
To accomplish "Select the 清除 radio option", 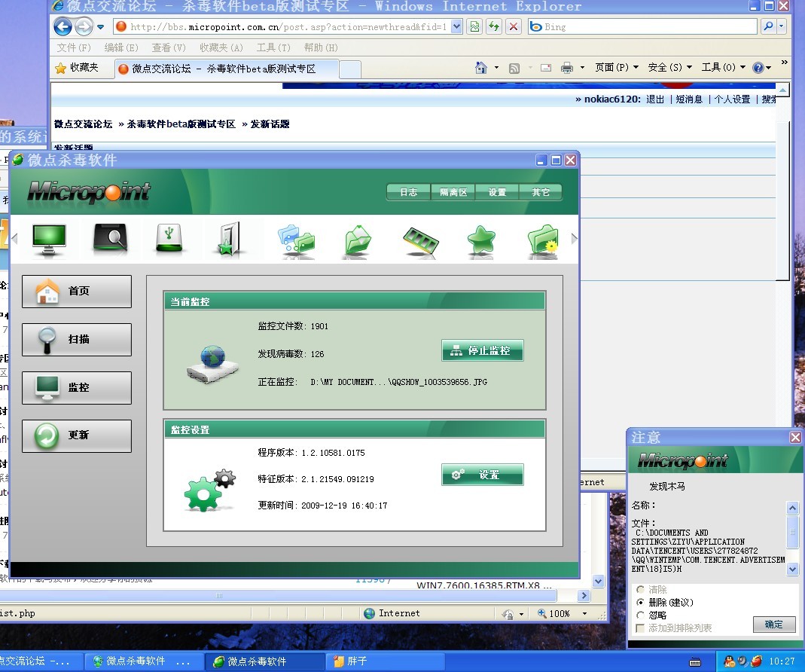I will (x=640, y=589).
